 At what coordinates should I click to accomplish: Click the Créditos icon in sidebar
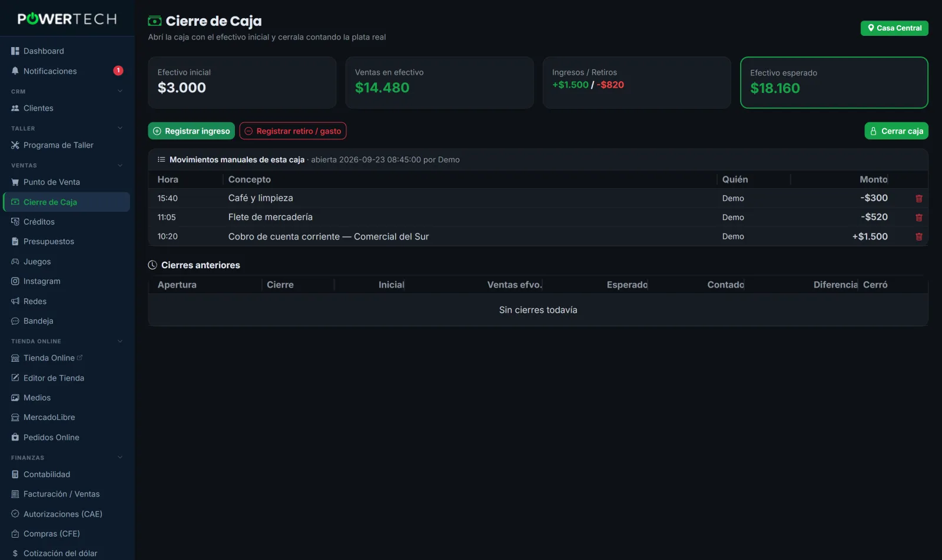coord(15,222)
